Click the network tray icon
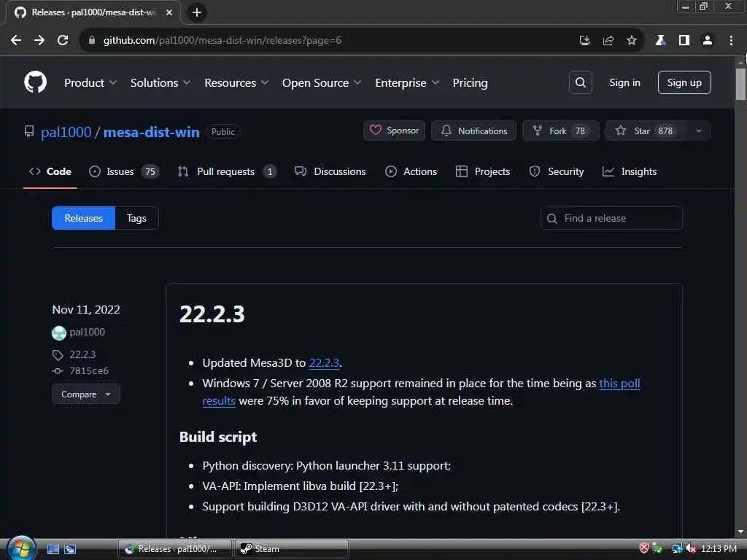This screenshot has width=747, height=560. click(677, 548)
